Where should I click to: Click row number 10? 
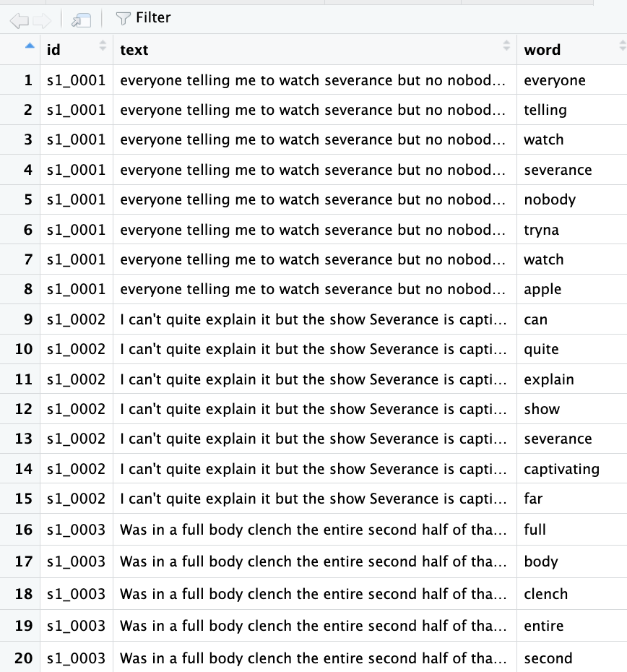pos(24,349)
